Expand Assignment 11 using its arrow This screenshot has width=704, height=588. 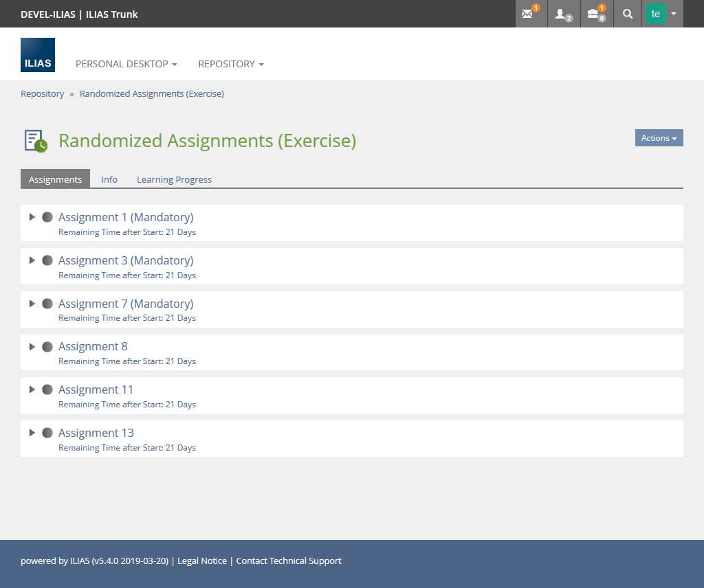(x=32, y=389)
